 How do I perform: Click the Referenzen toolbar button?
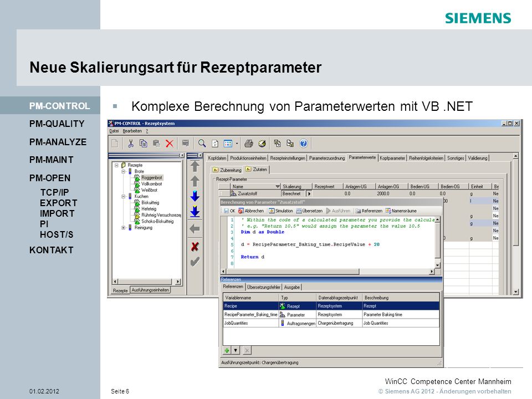tap(369, 211)
